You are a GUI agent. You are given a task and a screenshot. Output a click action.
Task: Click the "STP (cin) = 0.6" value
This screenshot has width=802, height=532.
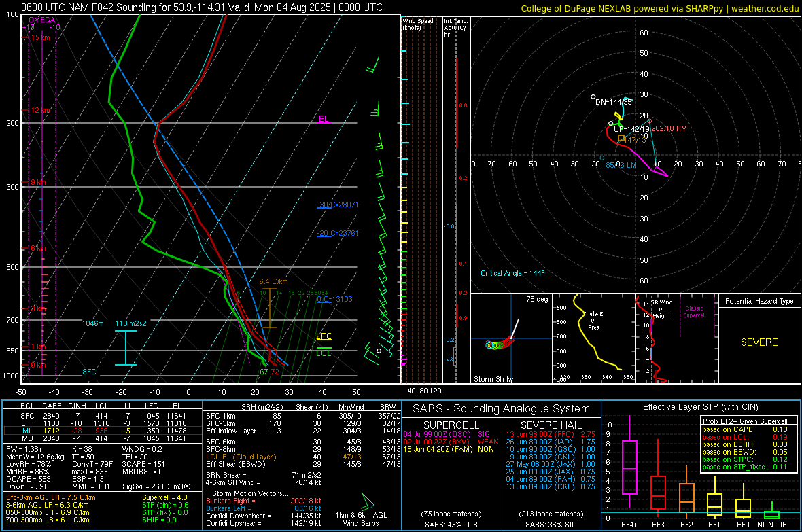click(165, 505)
